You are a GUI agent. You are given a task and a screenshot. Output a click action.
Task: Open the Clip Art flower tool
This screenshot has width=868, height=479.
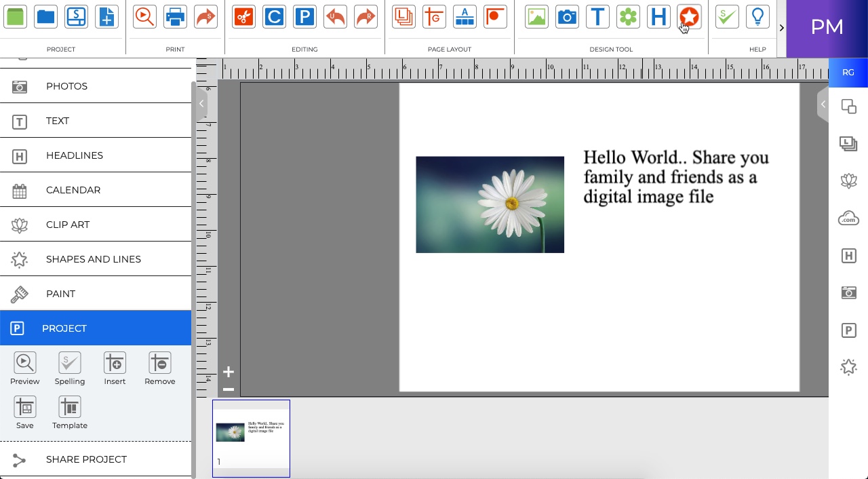[628, 16]
